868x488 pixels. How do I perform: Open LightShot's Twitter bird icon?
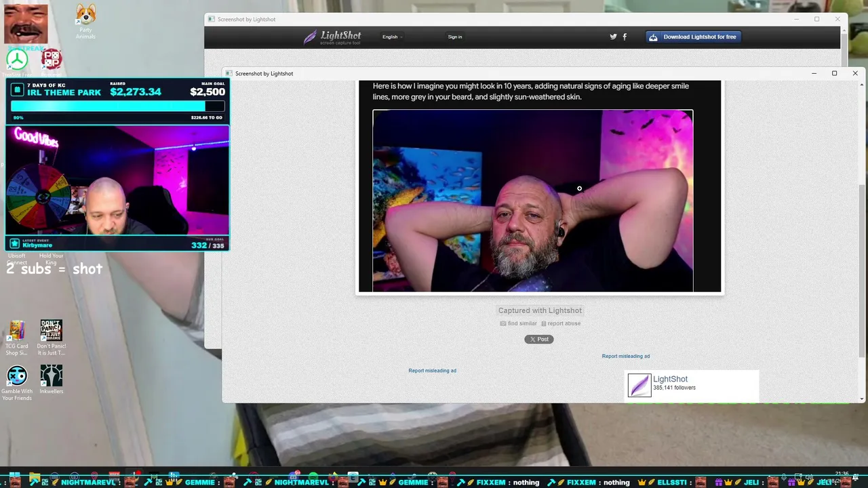[613, 37]
